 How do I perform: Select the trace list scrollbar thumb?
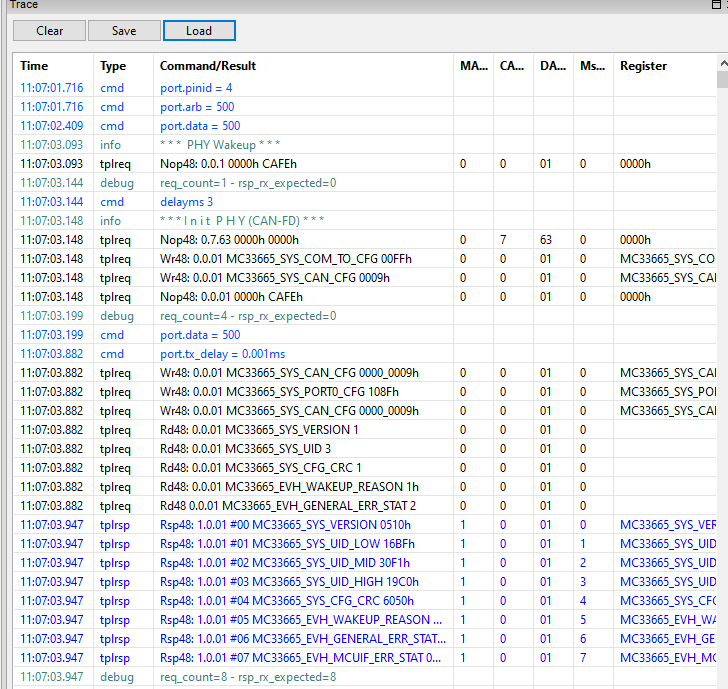(722, 79)
